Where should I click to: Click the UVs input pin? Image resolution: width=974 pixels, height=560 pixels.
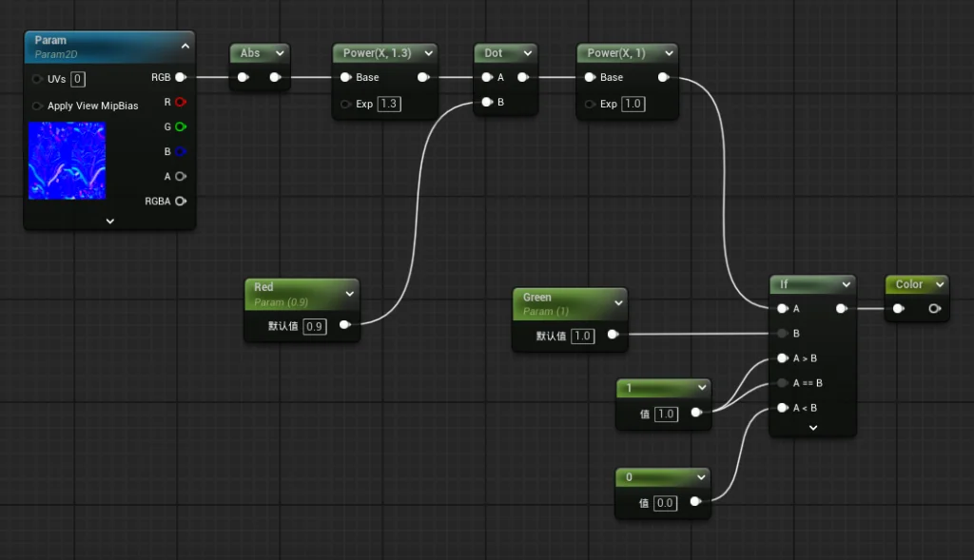37,79
